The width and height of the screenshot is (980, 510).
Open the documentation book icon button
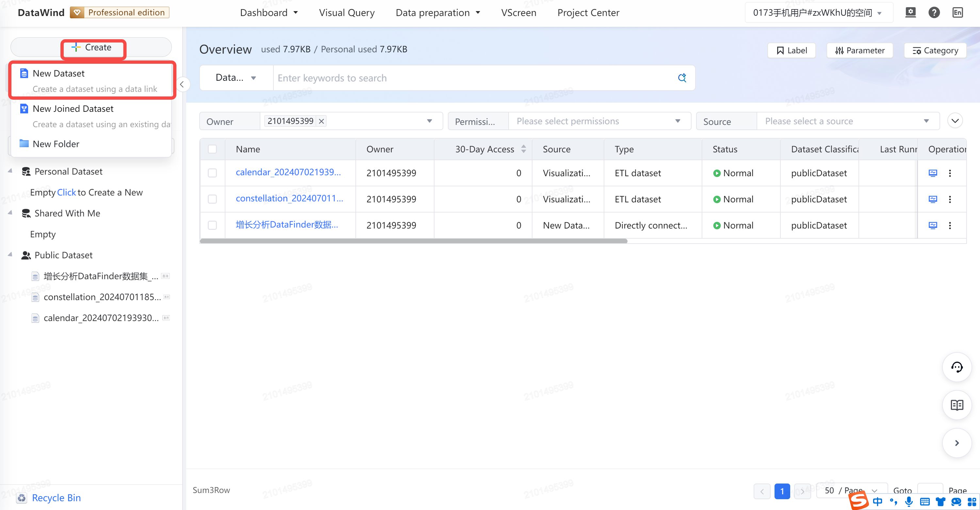(x=957, y=405)
